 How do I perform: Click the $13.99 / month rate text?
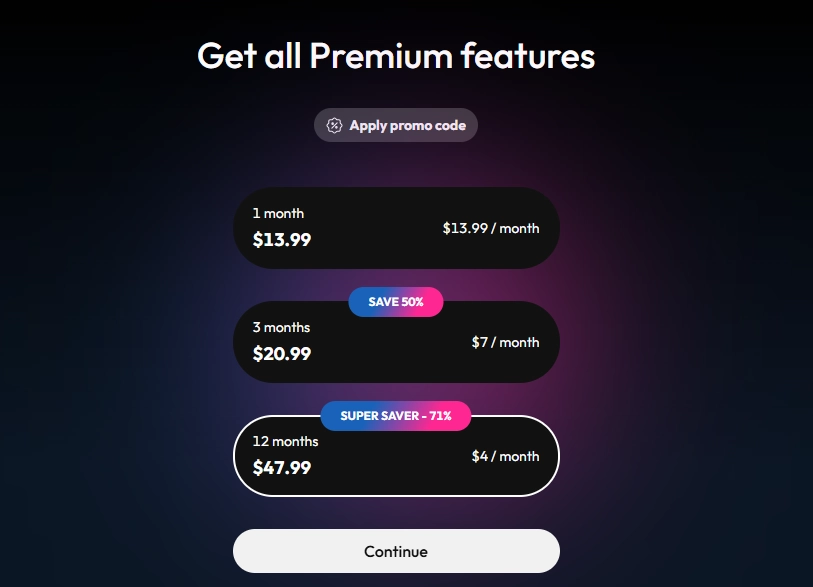point(491,228)
